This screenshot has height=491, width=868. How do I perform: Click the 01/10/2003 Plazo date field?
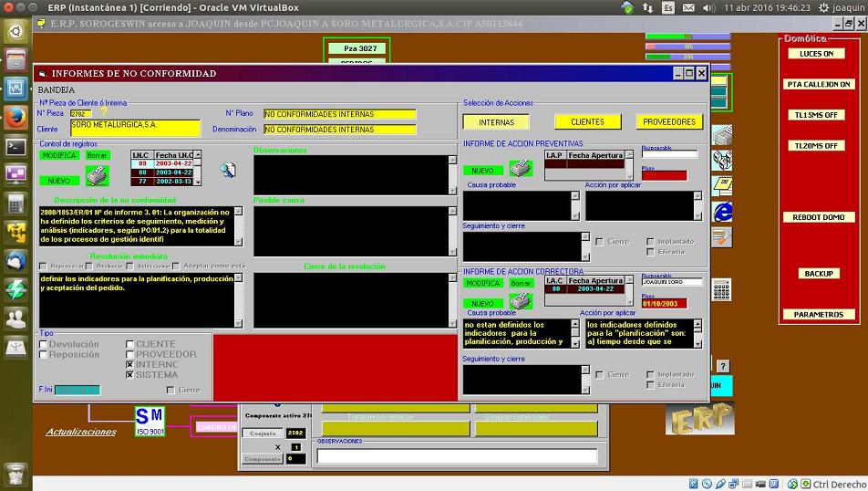point(665,304)
